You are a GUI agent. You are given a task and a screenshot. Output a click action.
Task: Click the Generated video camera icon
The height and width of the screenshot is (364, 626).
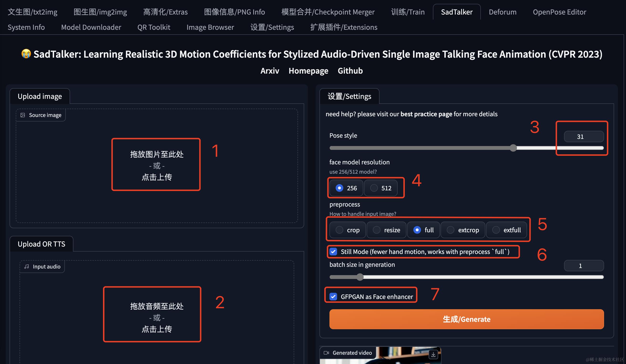(326, 353)
